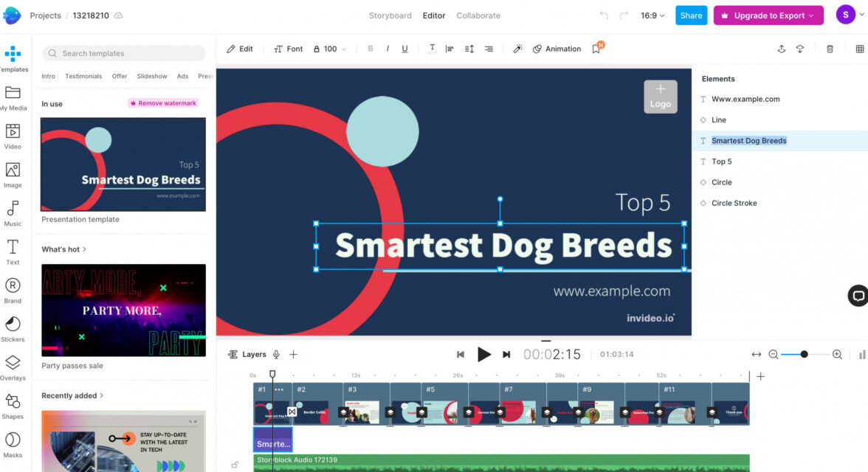This screenshot has height=472, width=868.
Task: Open the user account avatar menu
Action: (846, 15)
